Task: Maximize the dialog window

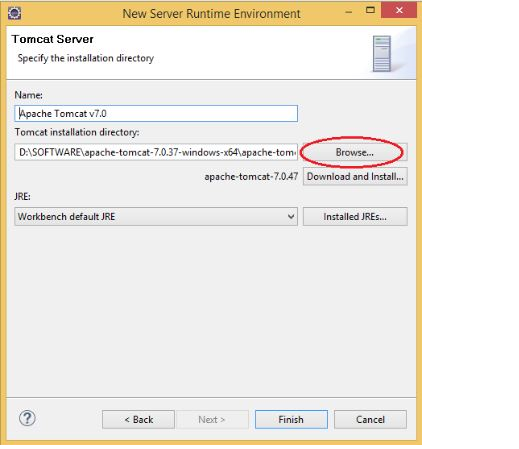Action: pyautogui.click(x=370, y=10)
